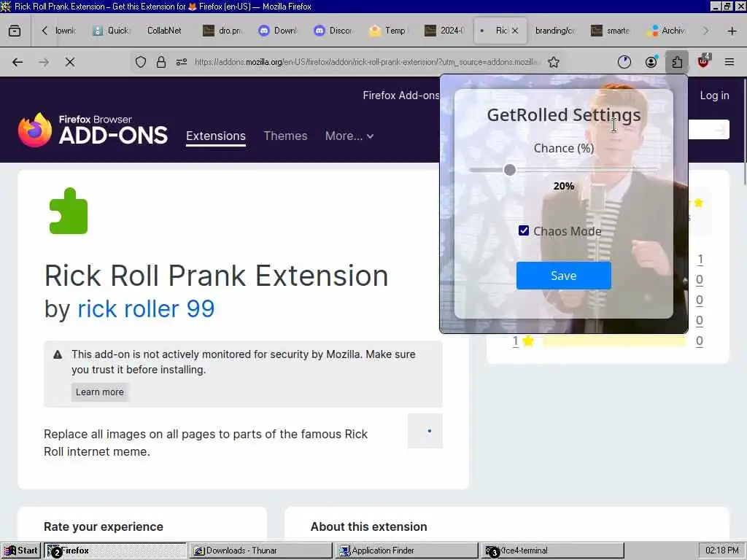Click the tracking protection shield icon
747x560 pixels.
[x=141, y=63]
